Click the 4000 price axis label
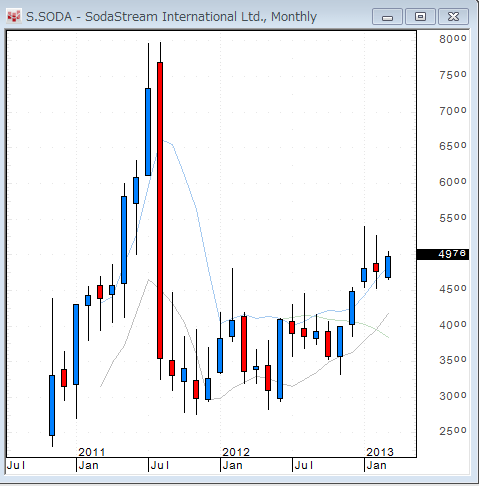 pos(453,325)
